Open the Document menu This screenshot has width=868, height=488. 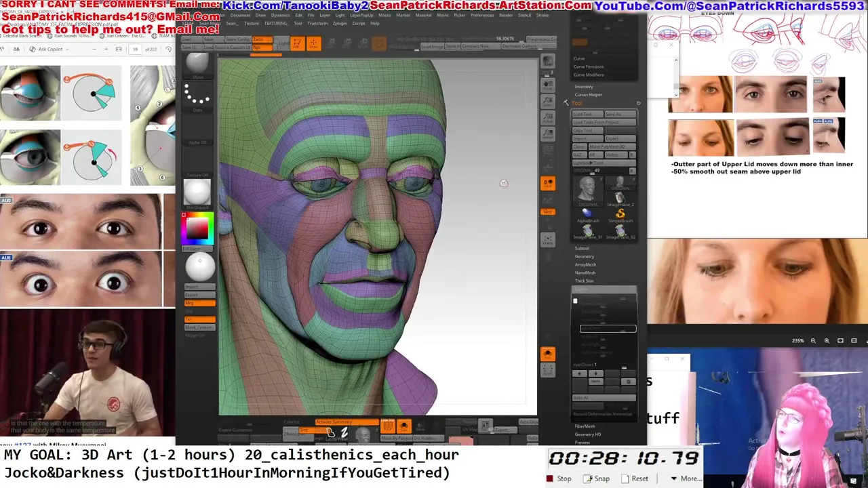(240, 15)
